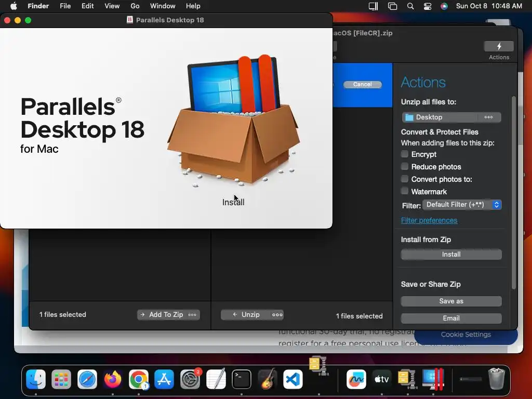Open the View menu
The height and width of the screenshot is (399, 532).
click(x=112, y=6)
